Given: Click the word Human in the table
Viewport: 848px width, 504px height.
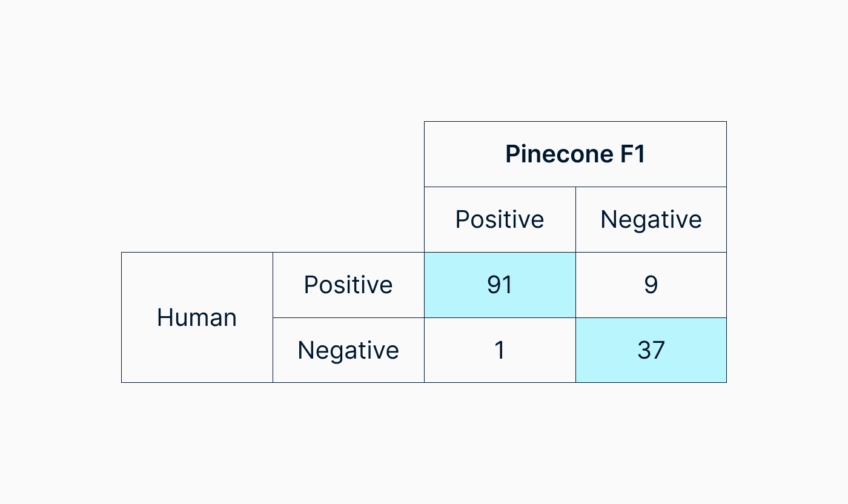Looking at the screenshot, I should tap(197, 317).
